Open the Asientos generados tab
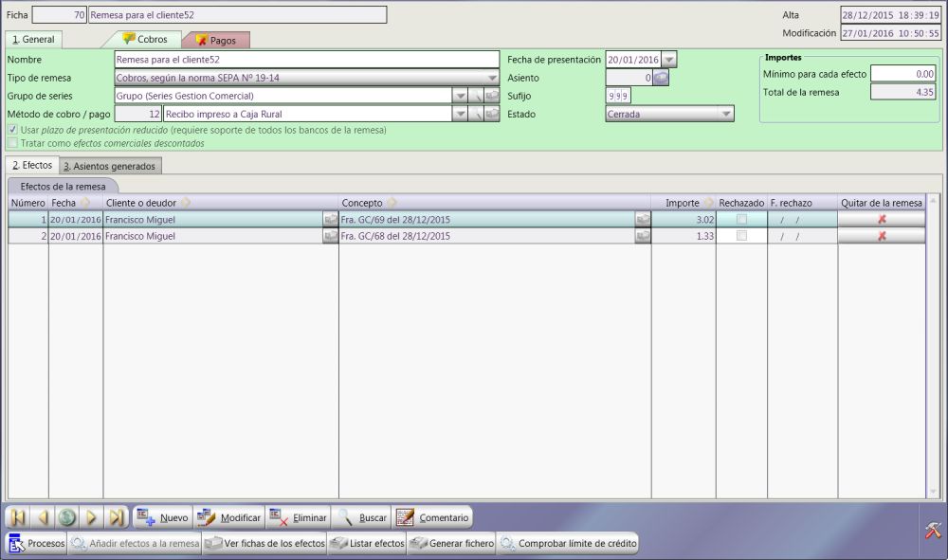This screenshot has height=560, width=948. pyautogui.click(x=110, y=166)
